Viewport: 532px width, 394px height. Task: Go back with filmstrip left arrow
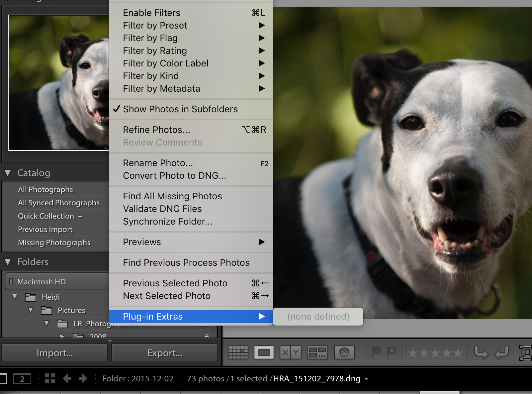point(67,378)
